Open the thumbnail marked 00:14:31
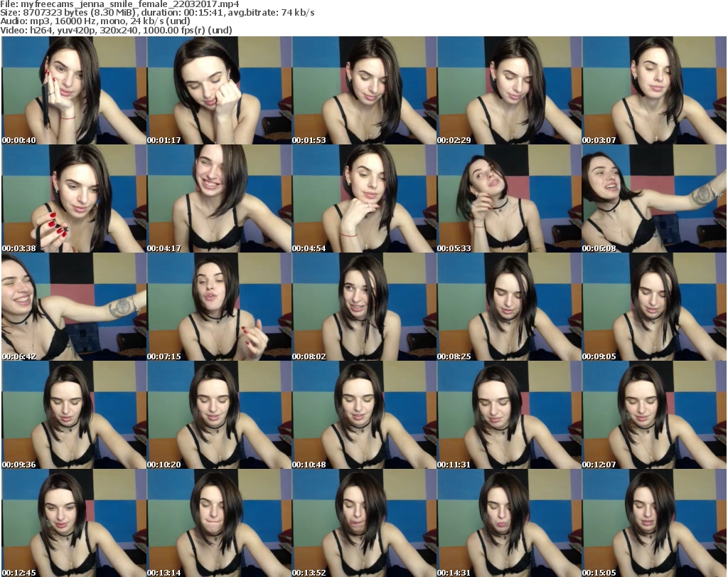 pos(509,523)
